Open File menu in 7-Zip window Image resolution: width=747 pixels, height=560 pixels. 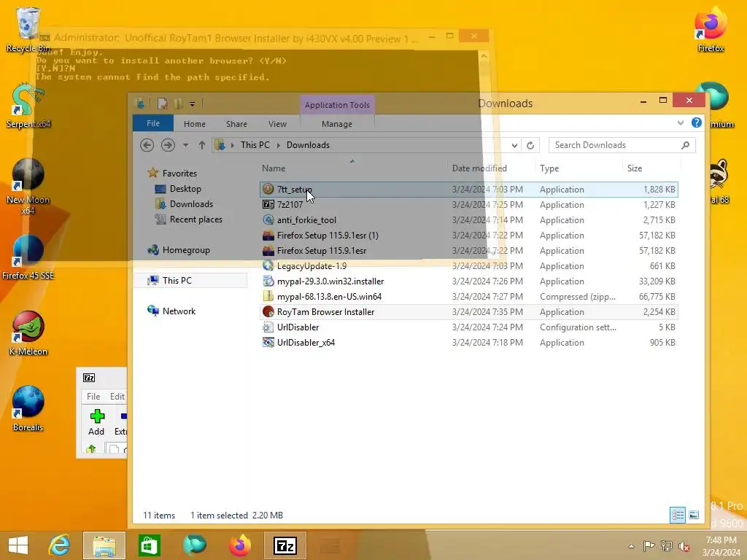pos(93,396)
